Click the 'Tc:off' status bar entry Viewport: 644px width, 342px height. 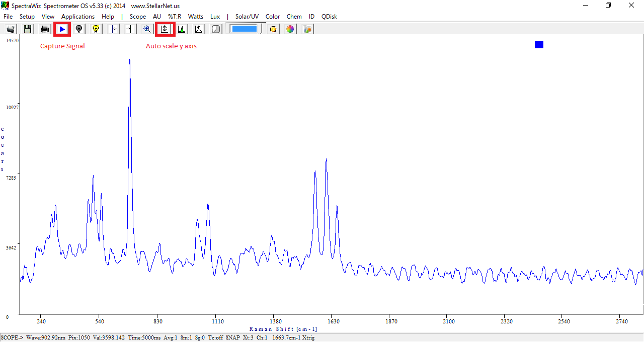click(215, 337)
